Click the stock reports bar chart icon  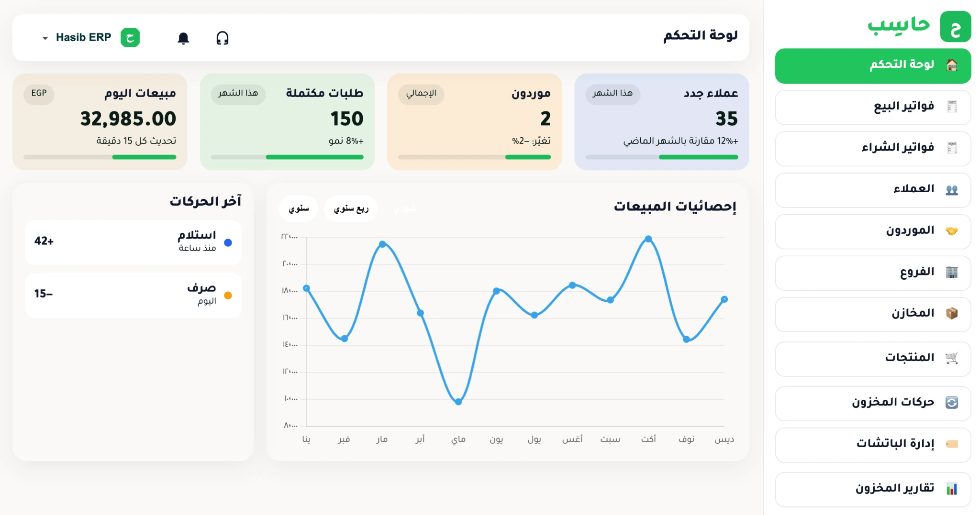pyautogui.click(x=952, y=489)
